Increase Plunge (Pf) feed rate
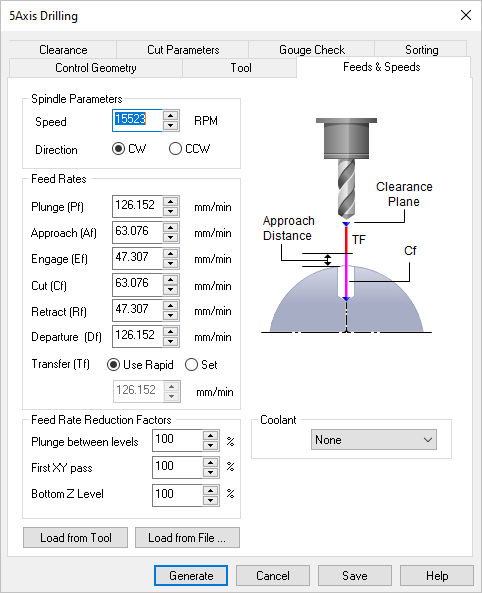The height and width of the screenshot is (593, 482). (171, 202)
